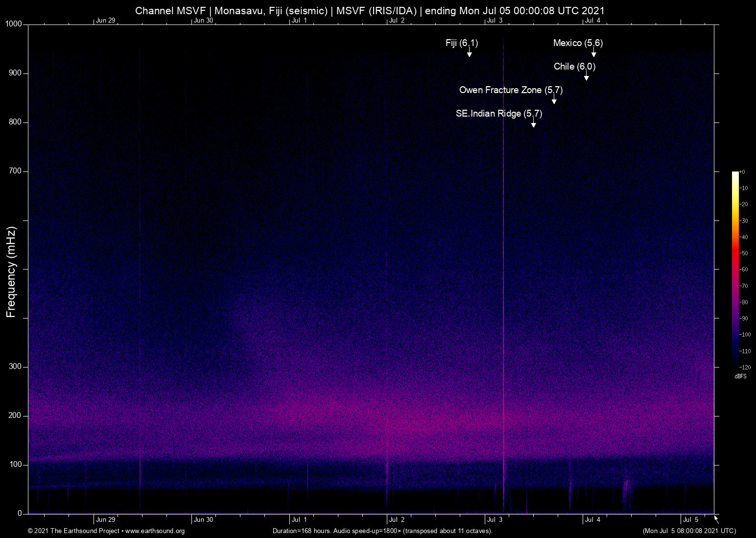Click the dBFS color scale bar

click(735, 269)
